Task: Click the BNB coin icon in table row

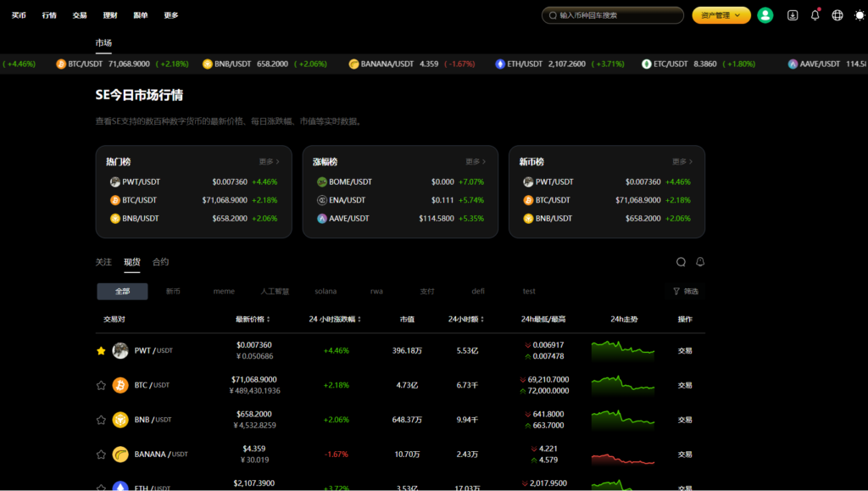Action: tap(120, 420)
